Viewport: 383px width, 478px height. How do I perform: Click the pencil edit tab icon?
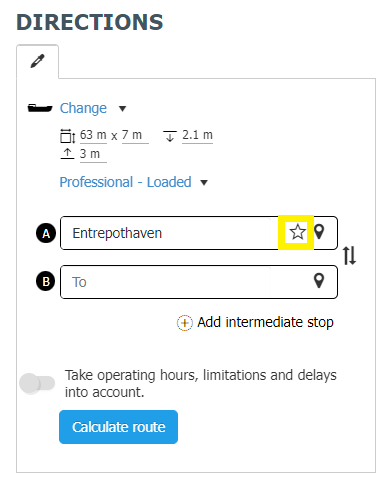tap(37, 61)
